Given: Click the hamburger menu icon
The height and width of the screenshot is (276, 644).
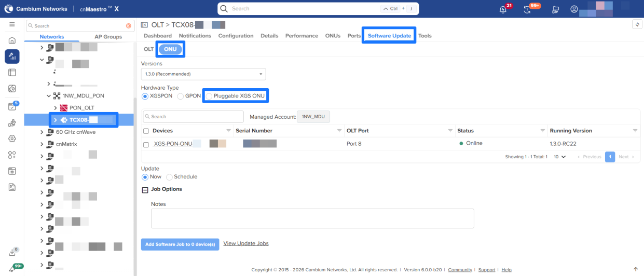Looking at the screenshot, I should (12, 24).
